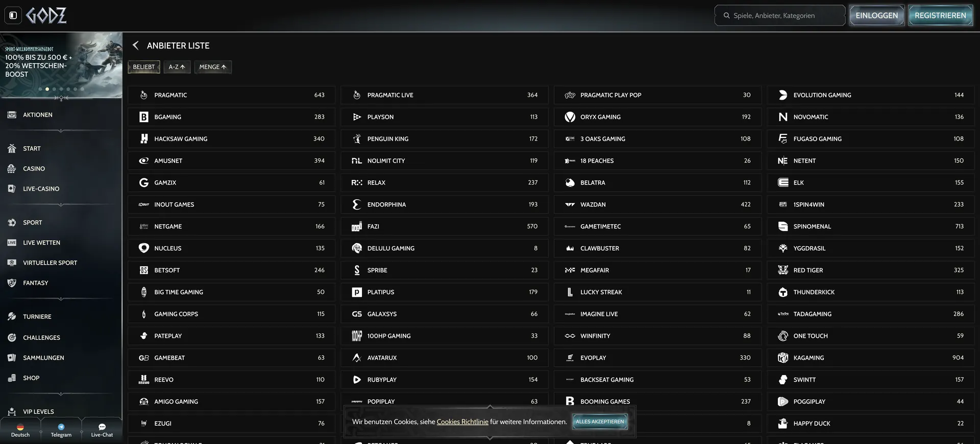Sort providers by Beliebt

tap(144, 67)
